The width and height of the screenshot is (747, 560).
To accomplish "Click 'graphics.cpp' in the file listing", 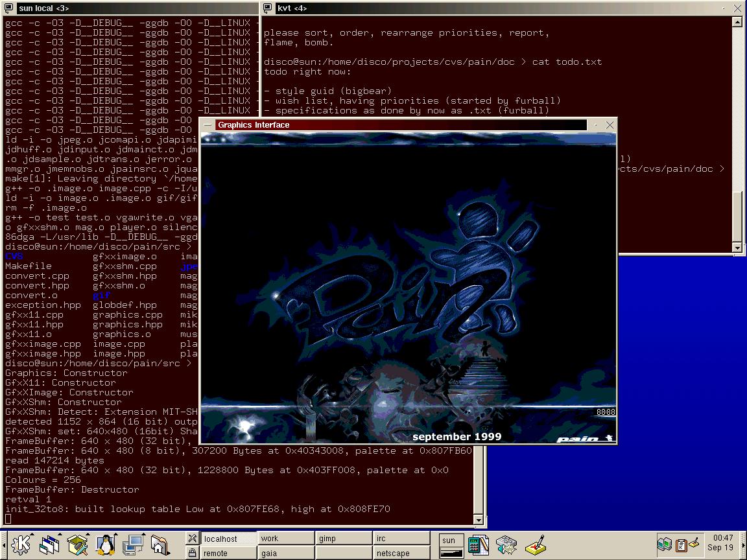I will (x=128, y=315).
